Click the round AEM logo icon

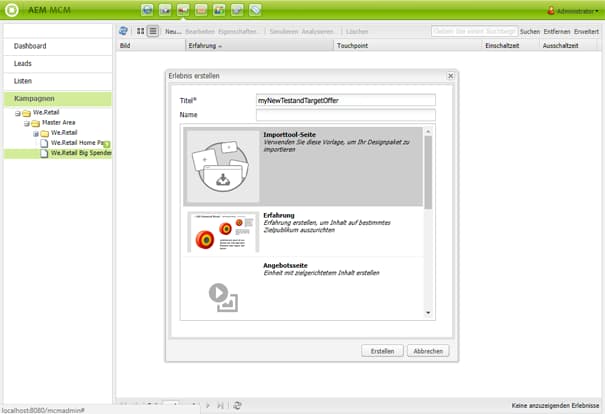pos(12,10)
